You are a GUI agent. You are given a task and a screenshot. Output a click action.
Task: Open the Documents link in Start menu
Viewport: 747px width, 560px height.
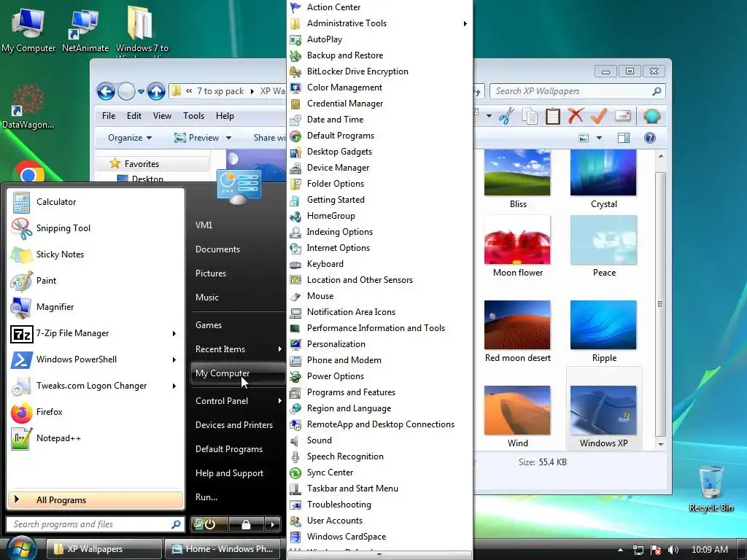coord(217,249)
